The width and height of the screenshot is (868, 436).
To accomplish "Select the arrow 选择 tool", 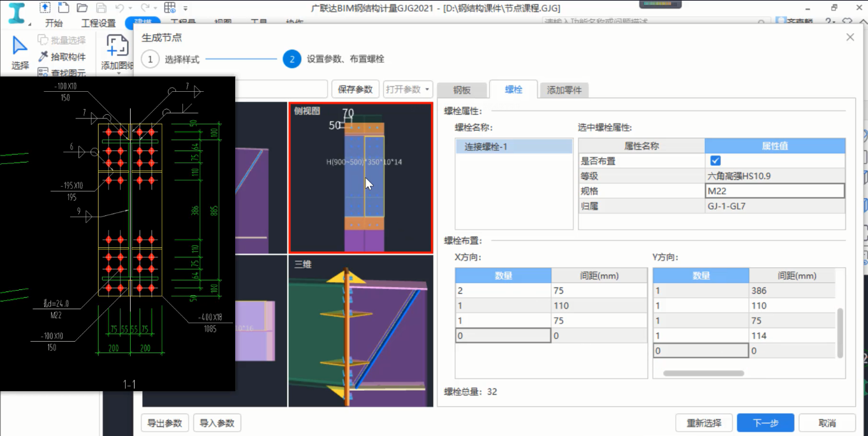I will pos(20,53).
